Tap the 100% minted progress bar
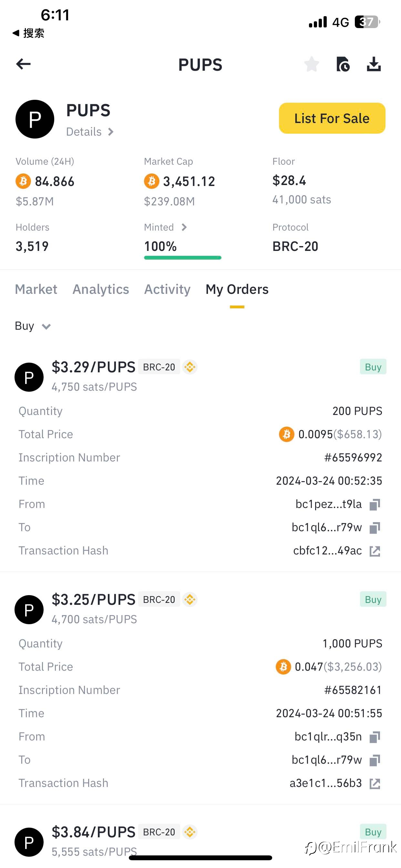 click(183, 258)
